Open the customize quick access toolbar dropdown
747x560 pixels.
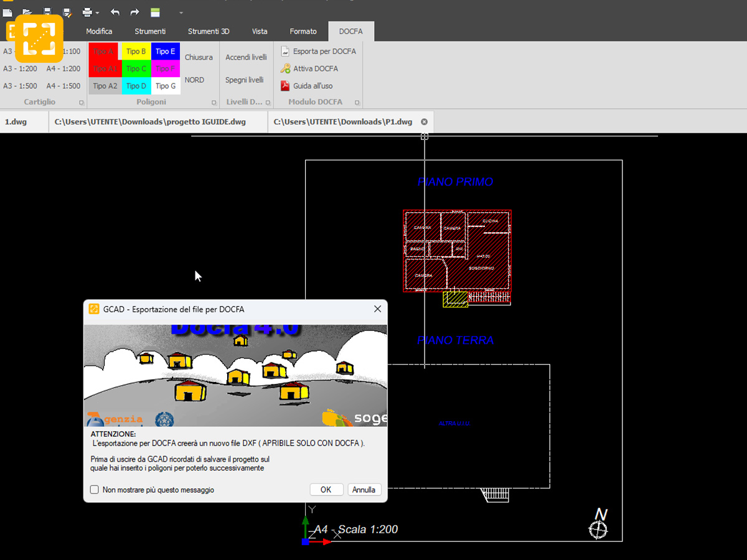click(181, 12)
